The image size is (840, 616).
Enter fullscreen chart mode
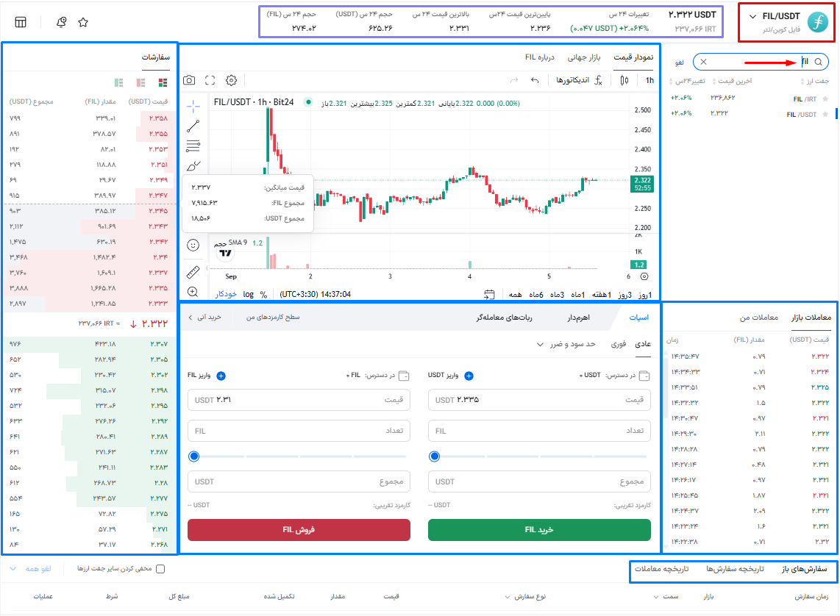pos(210,80)
